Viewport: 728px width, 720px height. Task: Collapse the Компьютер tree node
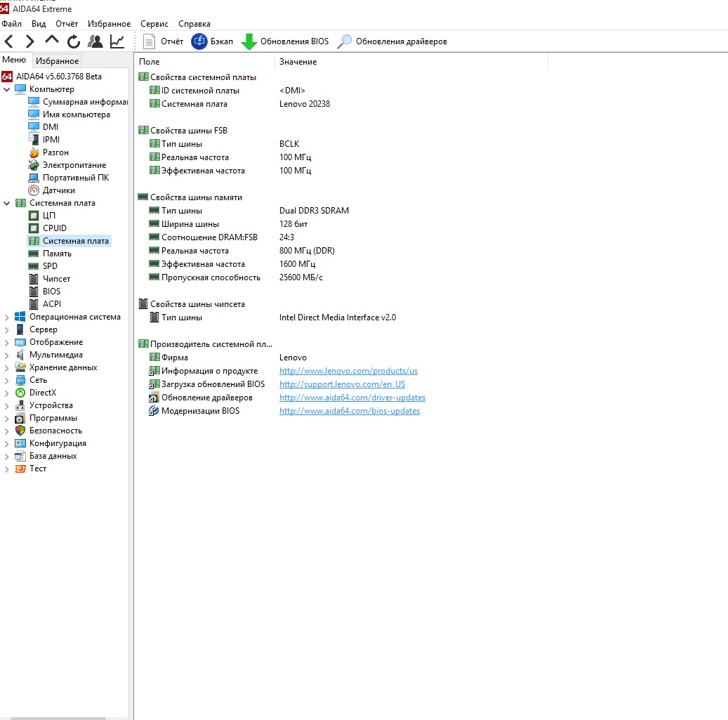point(6,89)
